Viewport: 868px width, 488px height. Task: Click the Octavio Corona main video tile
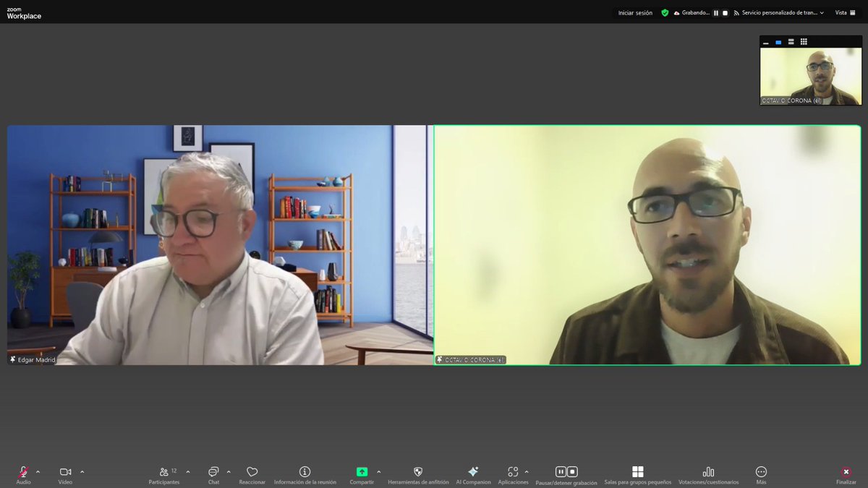[x=647, y=245]
